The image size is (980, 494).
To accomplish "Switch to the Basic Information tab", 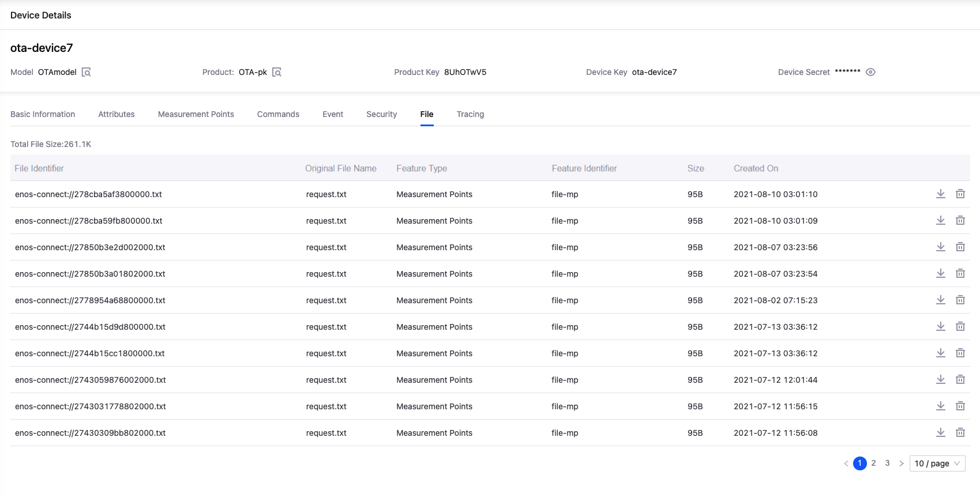I will 43,114.
